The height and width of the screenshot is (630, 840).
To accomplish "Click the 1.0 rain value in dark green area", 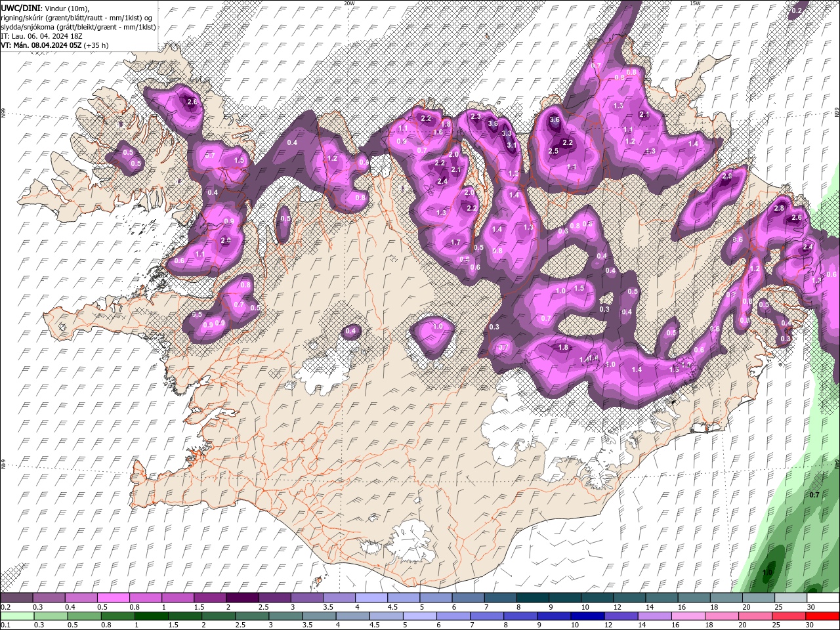I will [x=767, y=572].
